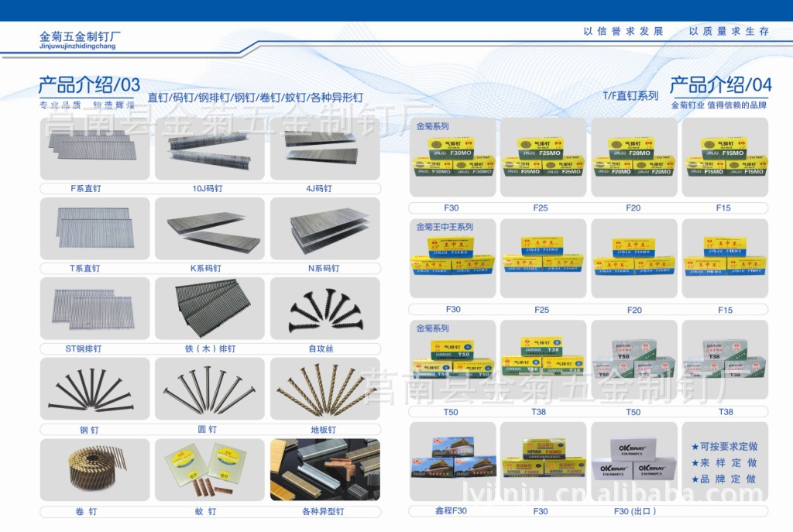The width and height of the screenshot is (793, 532).
Task: Open the 王中王 F25 boxes photo
Action: coord(543,259)
